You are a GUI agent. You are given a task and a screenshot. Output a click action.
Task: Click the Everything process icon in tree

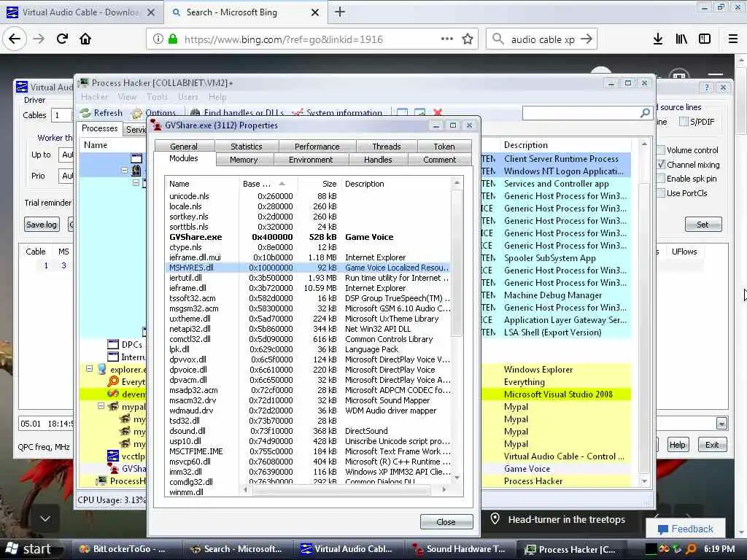[x=113, y=381]
